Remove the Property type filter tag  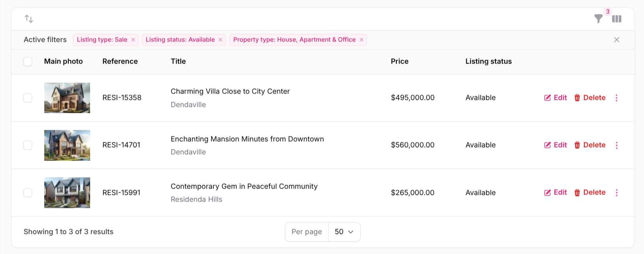[x=362, y=40]
